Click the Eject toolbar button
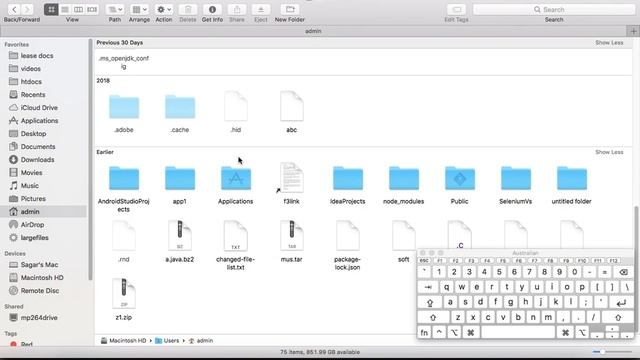 pos(261,9)
